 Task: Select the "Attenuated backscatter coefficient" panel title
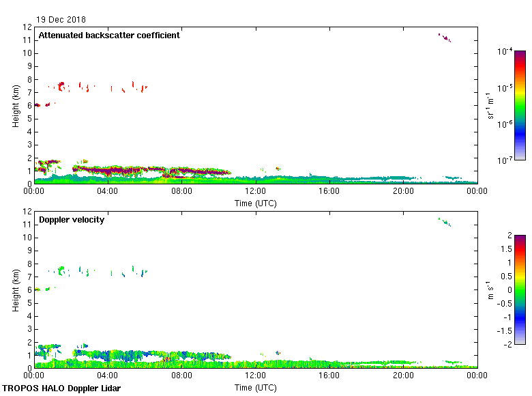point(109,36)
